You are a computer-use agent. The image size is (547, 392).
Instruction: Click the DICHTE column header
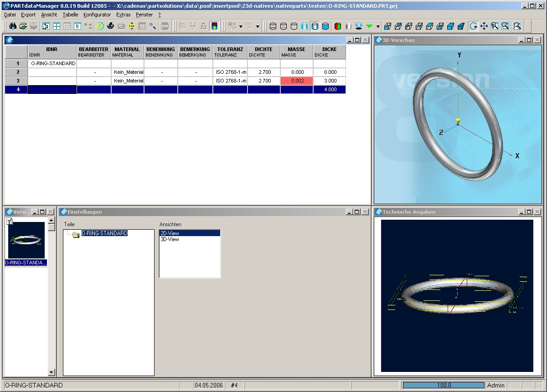[264, 52]
